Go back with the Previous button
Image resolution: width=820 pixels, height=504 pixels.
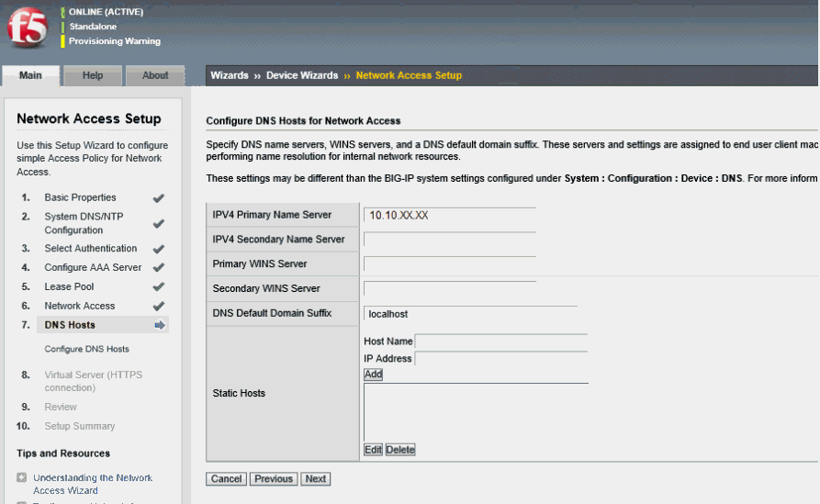coord(274,479)
